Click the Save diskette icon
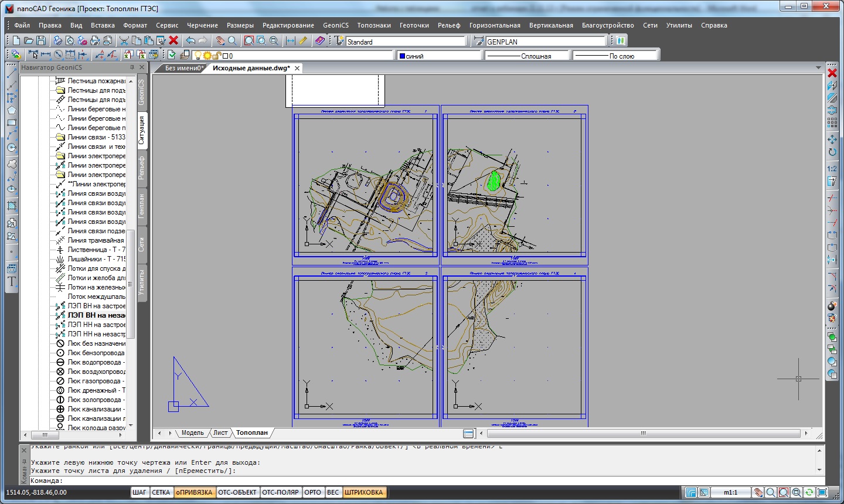 pyautogui.click(x=41, y=40)
